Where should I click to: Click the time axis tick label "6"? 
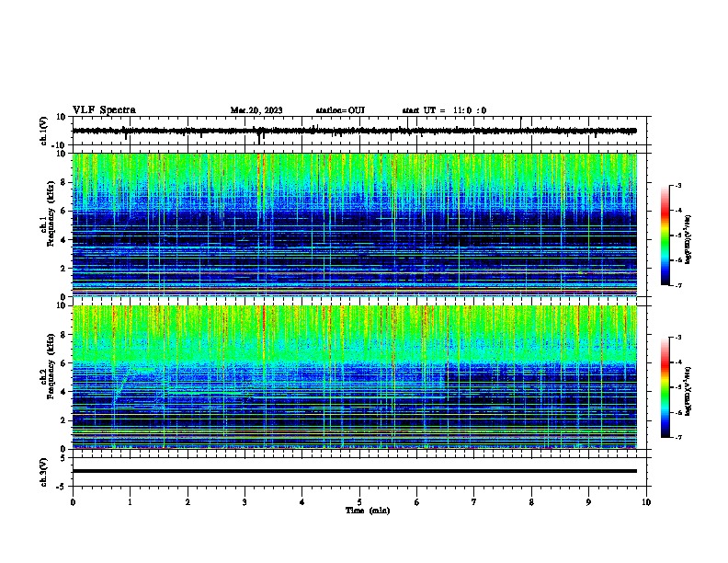[x=417, y=502]
